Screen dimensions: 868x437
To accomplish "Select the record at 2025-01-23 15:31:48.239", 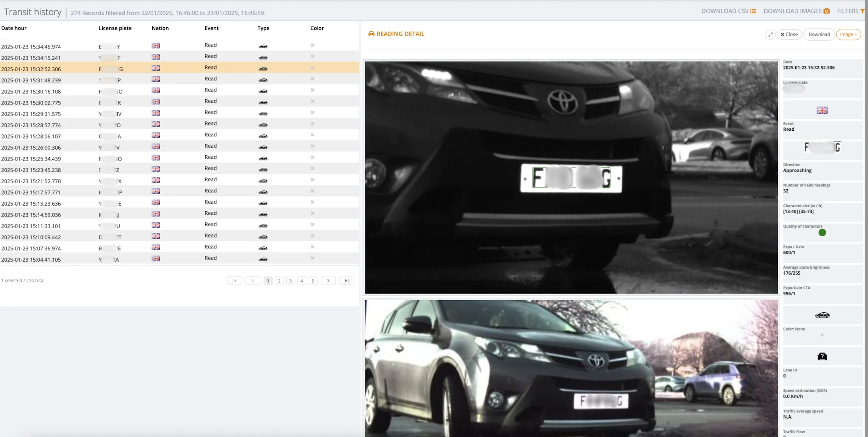I will (180, 79).
